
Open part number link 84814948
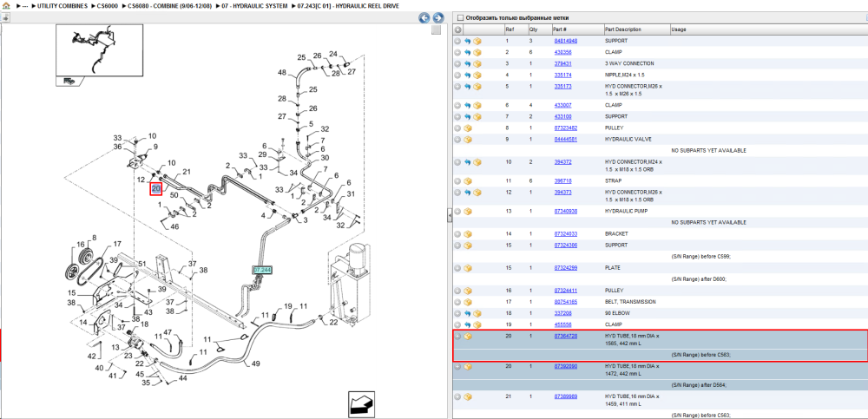[x=566, y=41]
